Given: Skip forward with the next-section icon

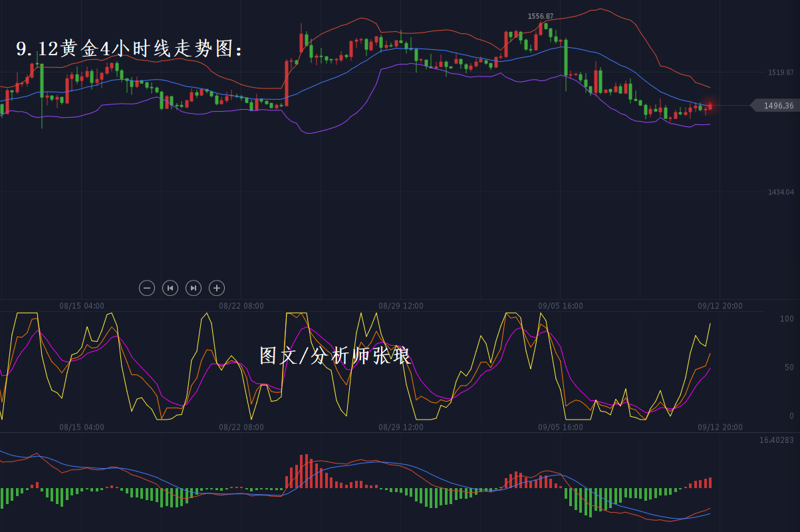Looking at the screenshot, I should pyautogui.click(x=194, y=288).
